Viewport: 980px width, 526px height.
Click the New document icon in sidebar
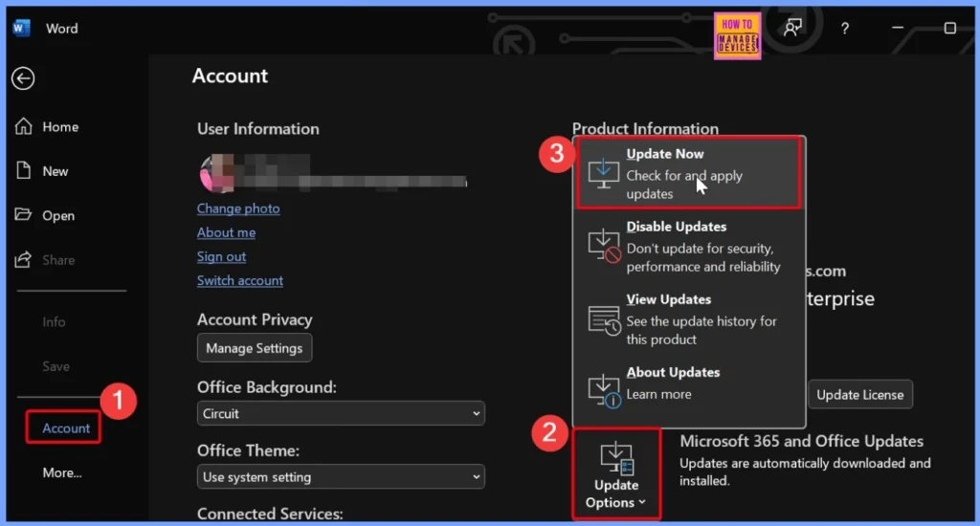click(x=23, y=170)
